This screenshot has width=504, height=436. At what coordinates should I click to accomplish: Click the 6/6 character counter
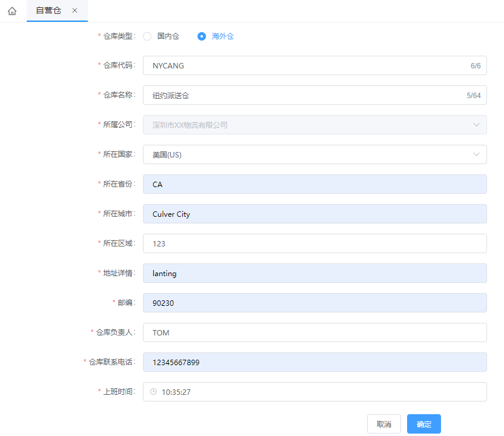[476, 66]
